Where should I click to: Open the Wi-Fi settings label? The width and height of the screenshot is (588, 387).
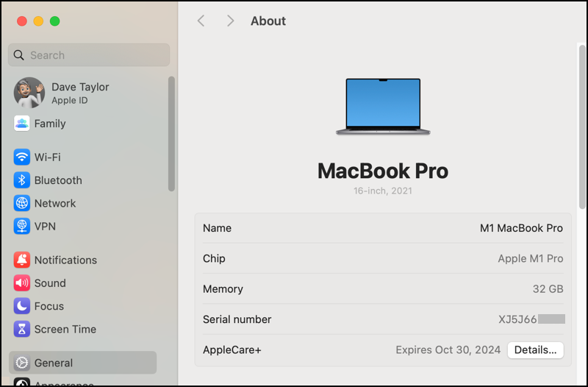pyautogui.click(x=48, y=157)
